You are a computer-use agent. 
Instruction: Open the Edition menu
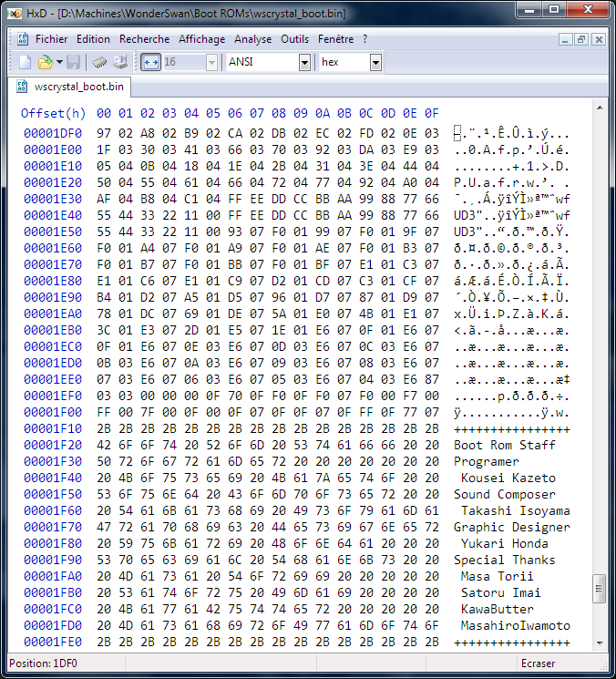coord(93,39)
